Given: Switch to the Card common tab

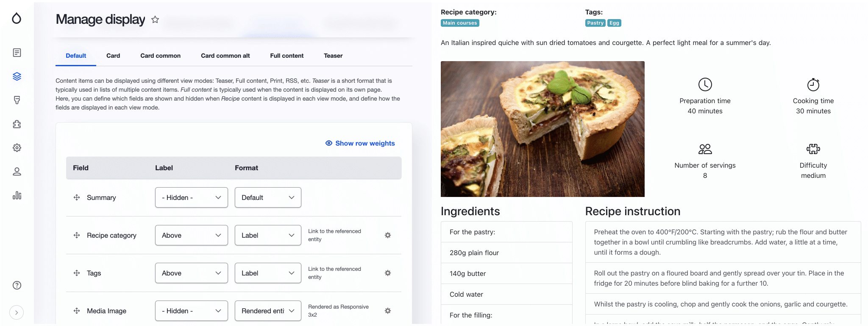Looking at the screenshot, I should [x=160, y=56].
